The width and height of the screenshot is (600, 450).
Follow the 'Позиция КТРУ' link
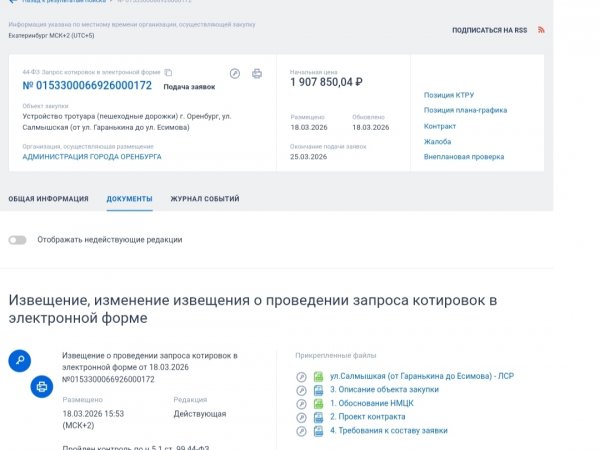448,95
